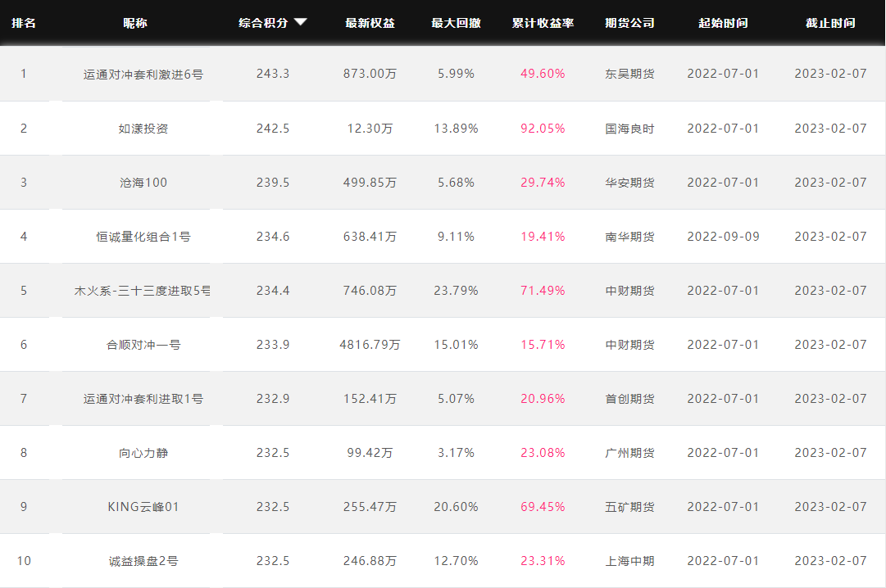This screenshot has width=886, height=588.
Task: Click the 起始时间 column header
Action: (x=723, y=23)
